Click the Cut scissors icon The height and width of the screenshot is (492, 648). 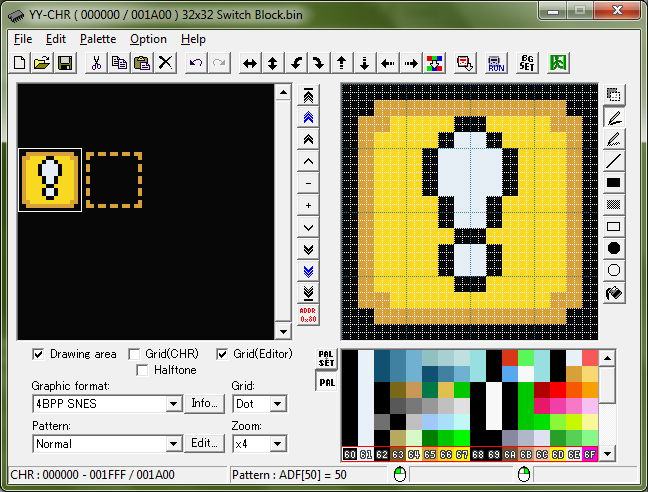96,63
